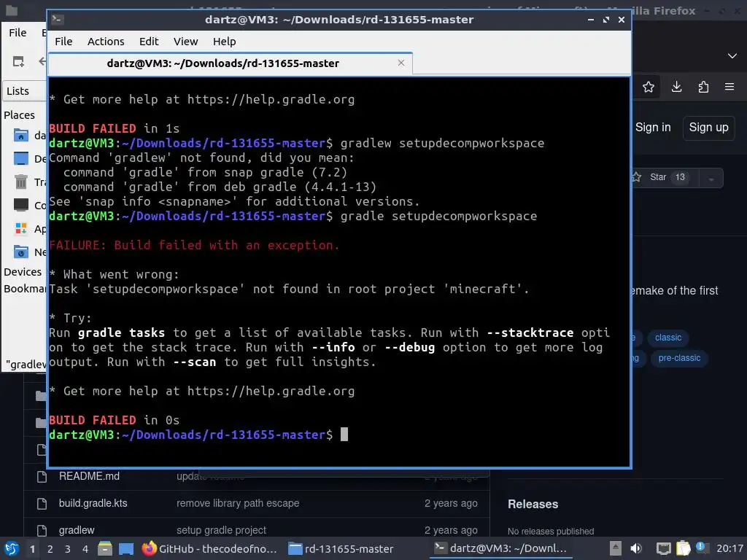Click the "setup gradle project" commit message
747x560 pixels.
222,530
